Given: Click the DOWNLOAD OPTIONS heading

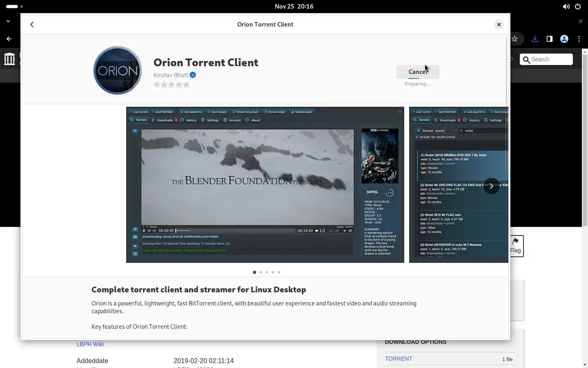Looking at the screenshot, I should (416, 342).
